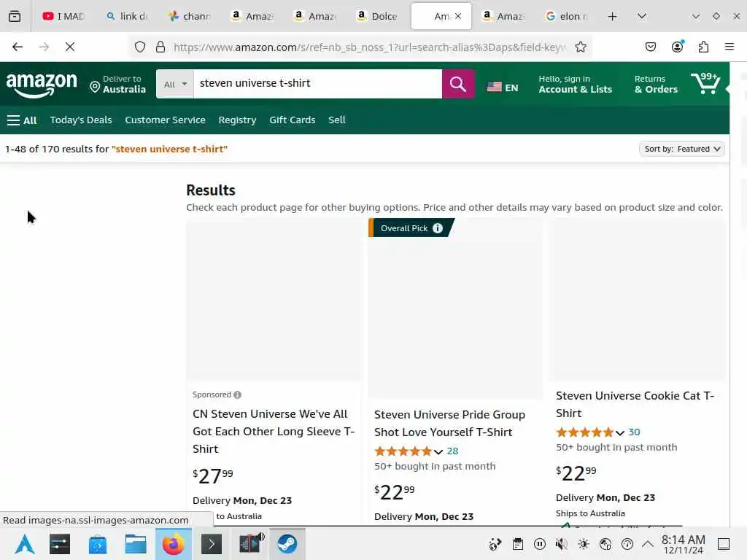Switch to the Dolce Amazon tab
This screenshot has width=747, height=560.
point(378,16)
